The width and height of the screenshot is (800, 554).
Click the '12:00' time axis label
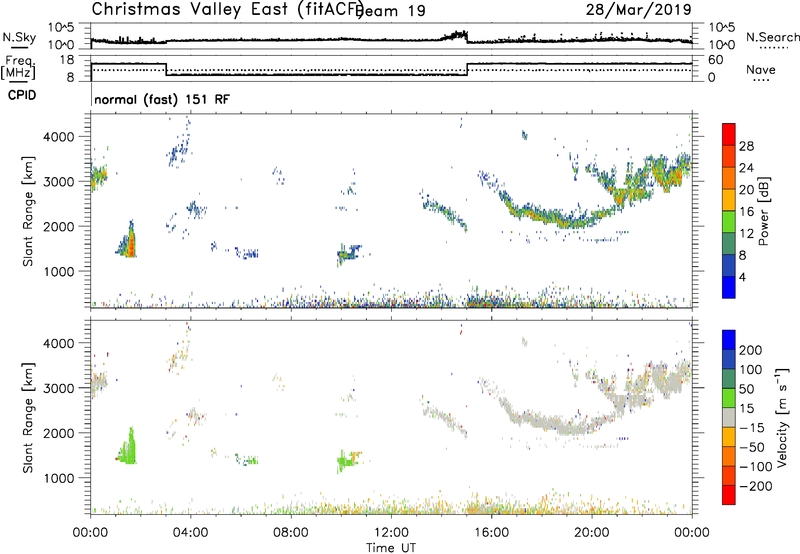[391, 533]
